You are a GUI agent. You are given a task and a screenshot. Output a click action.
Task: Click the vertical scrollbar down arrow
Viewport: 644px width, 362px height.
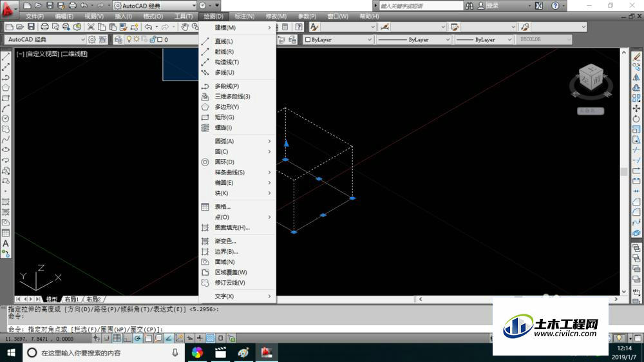click(x=624, y=291)
